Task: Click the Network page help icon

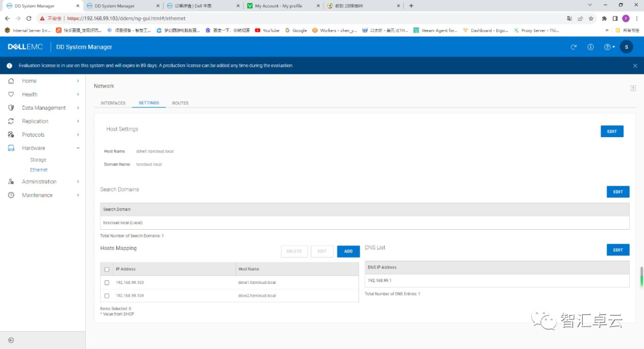Action: click(633, 88)
